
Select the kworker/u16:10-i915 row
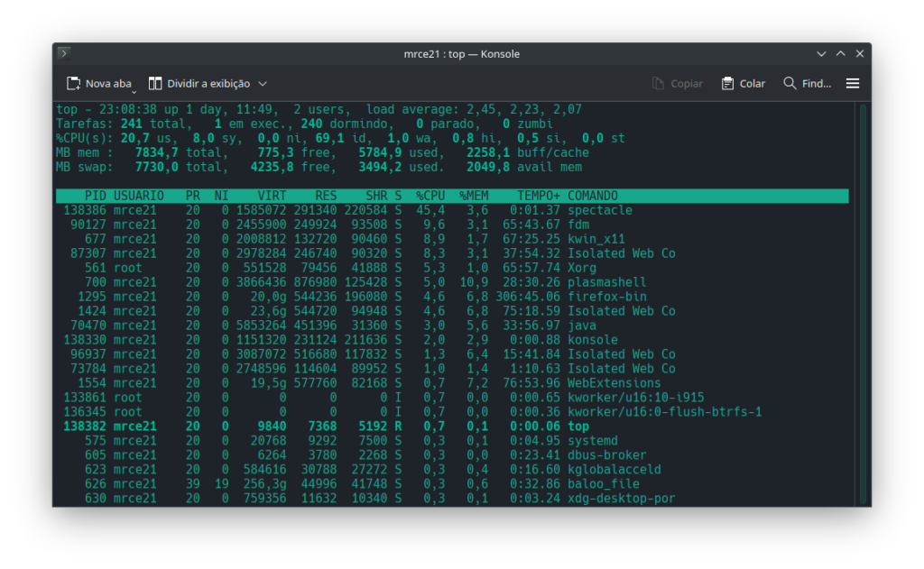click(452, 398)
